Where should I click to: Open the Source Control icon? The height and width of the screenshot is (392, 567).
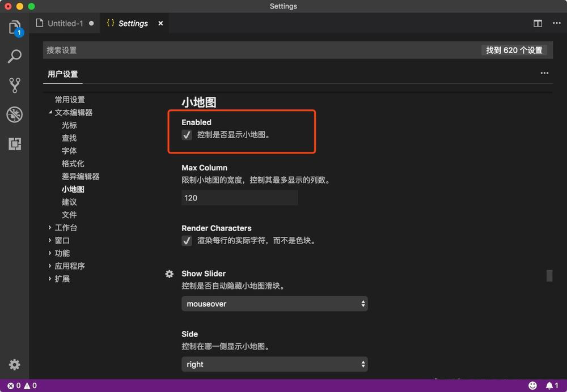[x=15, y=85]
